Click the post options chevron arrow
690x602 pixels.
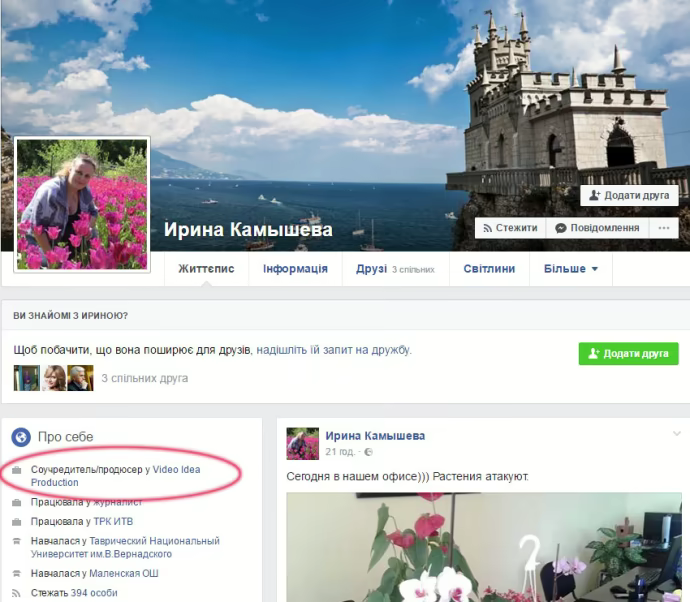(677, 434)
